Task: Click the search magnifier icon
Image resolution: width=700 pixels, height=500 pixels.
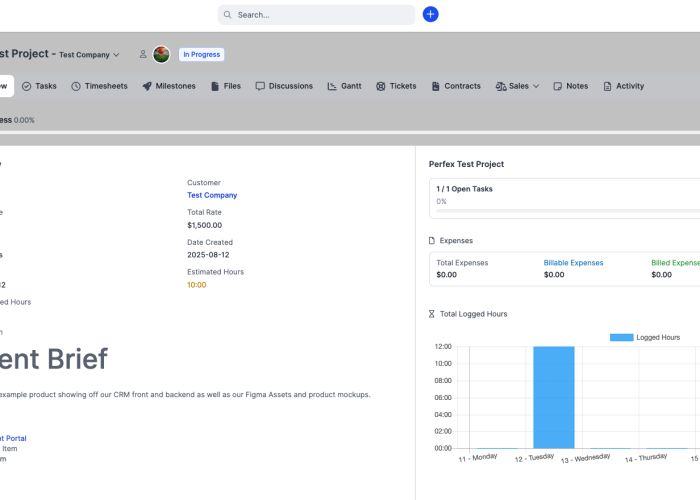Action: click(x=228, y=15)
